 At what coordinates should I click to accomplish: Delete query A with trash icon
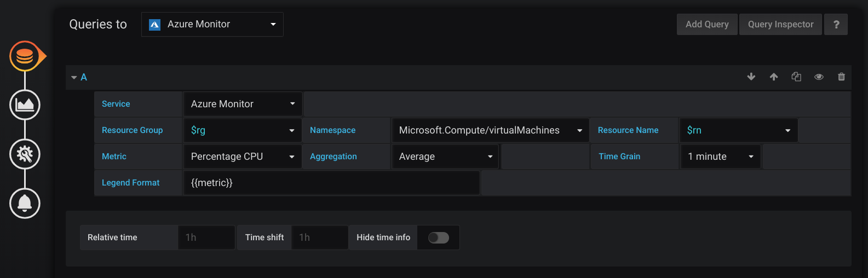tap(841, 77)
